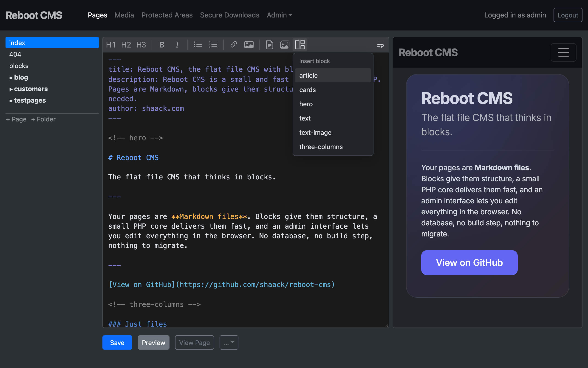Toggle word wrap in editor
This screenshot has width=588, height=368.
pos(380,45)
